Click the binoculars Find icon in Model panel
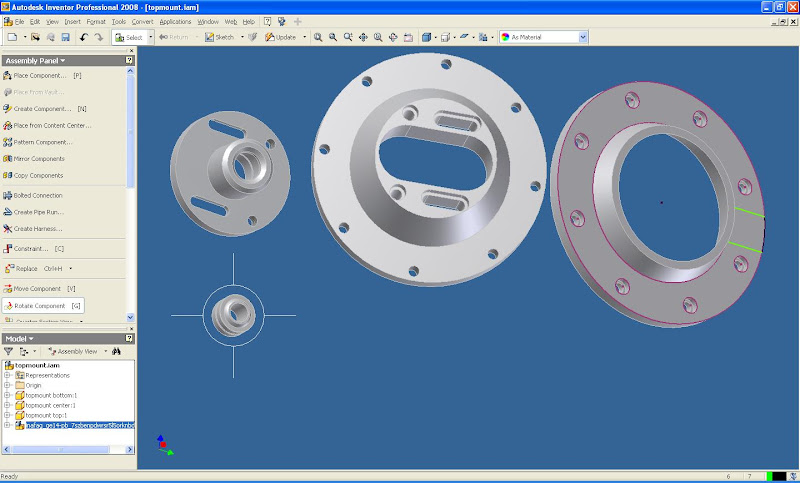This screenshot has height=483, width=800. [117, 352]
